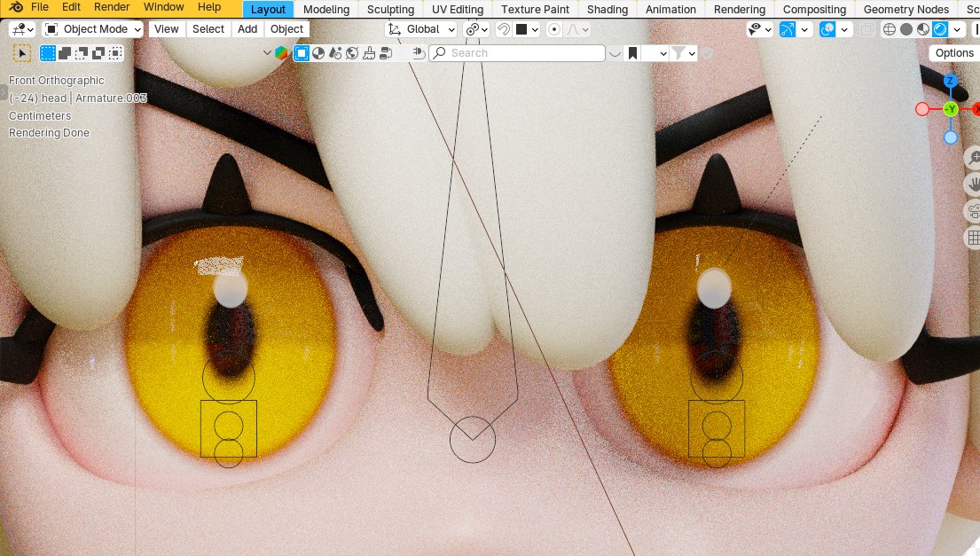
Task: Click the magnifier icon in Search
Action: point(439,53)
